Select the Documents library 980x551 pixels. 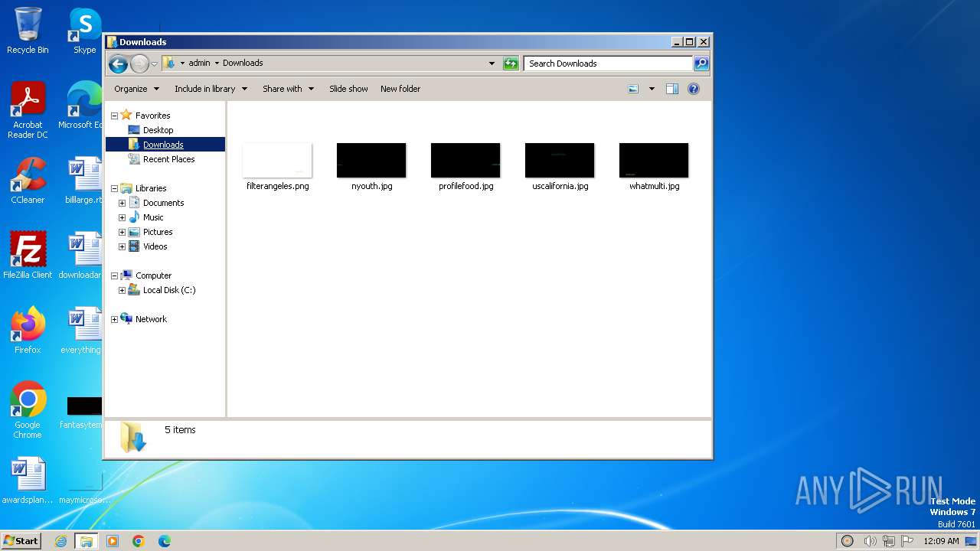(x=163, y=203)
